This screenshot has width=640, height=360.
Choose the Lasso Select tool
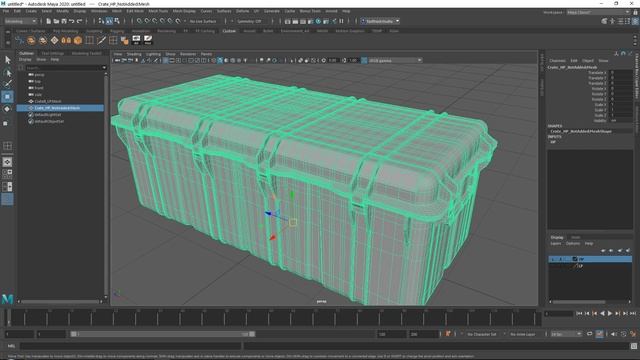point(7,73)
